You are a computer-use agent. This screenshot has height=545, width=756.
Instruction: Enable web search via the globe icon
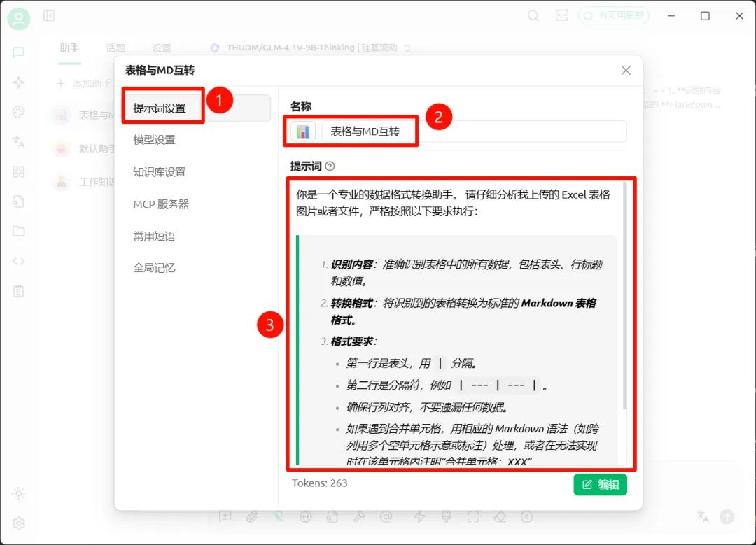(x=305, y=516)
